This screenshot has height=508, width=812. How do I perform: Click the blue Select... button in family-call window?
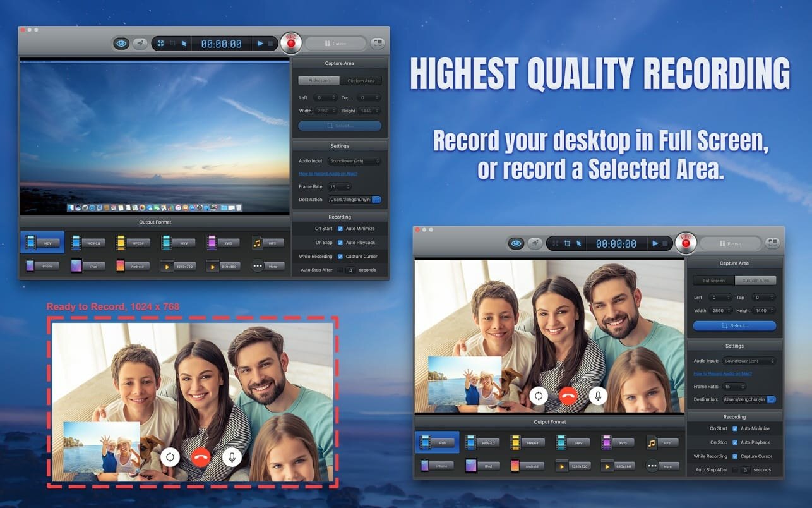point(734,325)
